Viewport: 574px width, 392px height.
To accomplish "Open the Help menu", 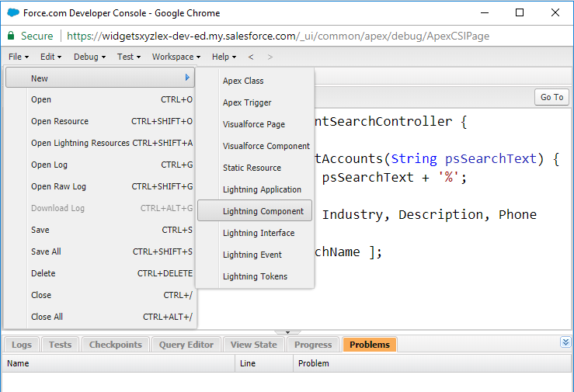I will [x=224, y=57].
